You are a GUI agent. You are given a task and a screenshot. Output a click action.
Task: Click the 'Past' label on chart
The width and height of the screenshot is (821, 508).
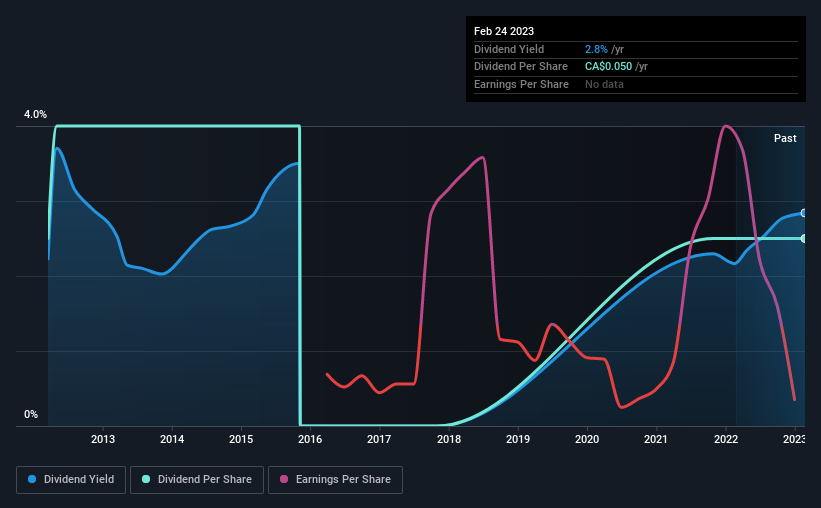click(x=785, y=138)
